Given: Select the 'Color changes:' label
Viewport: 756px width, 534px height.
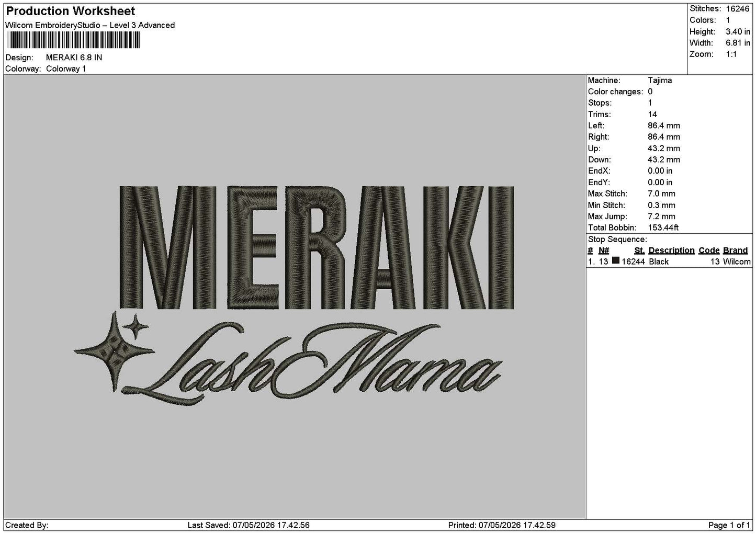Looking at the screenshot, I should click(x=616, y=92).
